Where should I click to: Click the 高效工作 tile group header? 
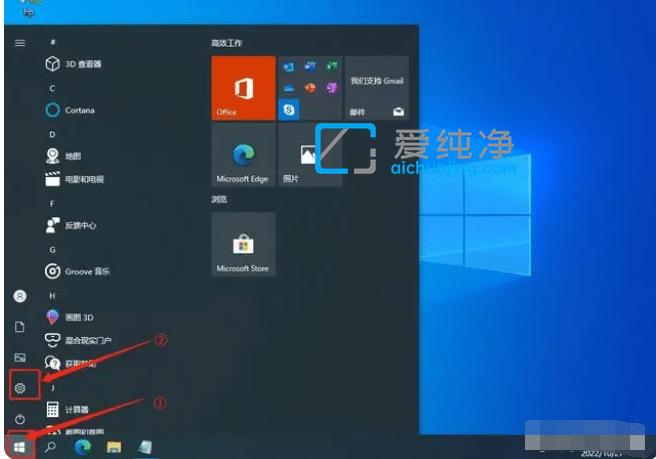click(226, 43)
